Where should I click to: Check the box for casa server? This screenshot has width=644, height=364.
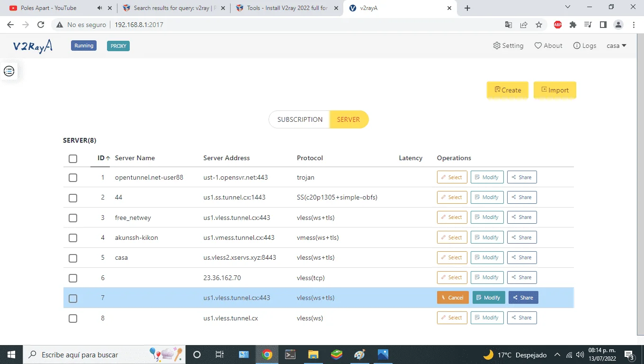pos(73,258)
